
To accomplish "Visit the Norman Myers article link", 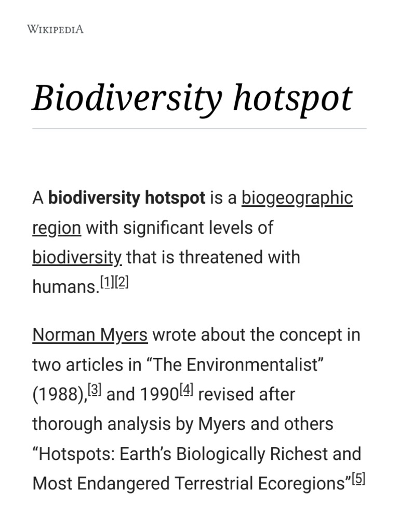I will tap(90, 335).
